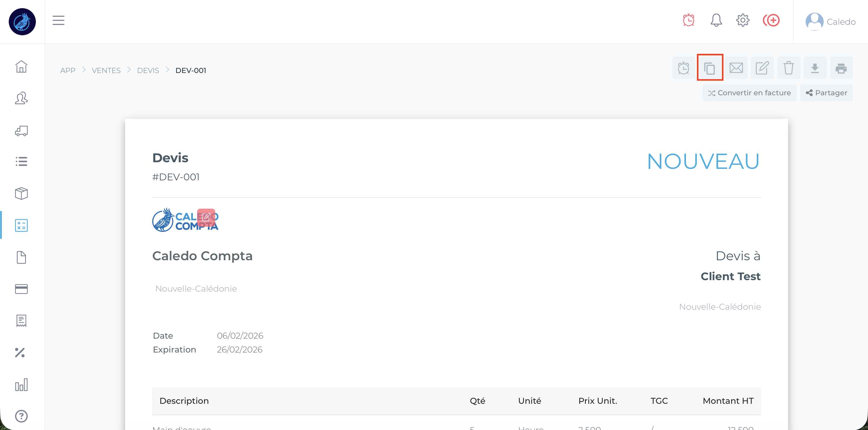Image resolution: width=868 pixels, height=430 pixels.
Task: Edit the company logo overlay button
Action: (x=206, y=217)
